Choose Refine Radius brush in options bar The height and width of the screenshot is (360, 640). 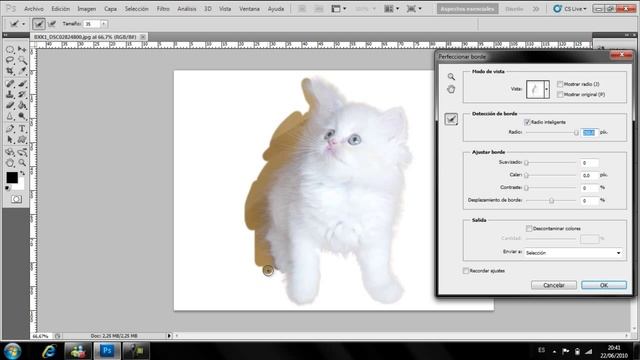pos(39,24)
